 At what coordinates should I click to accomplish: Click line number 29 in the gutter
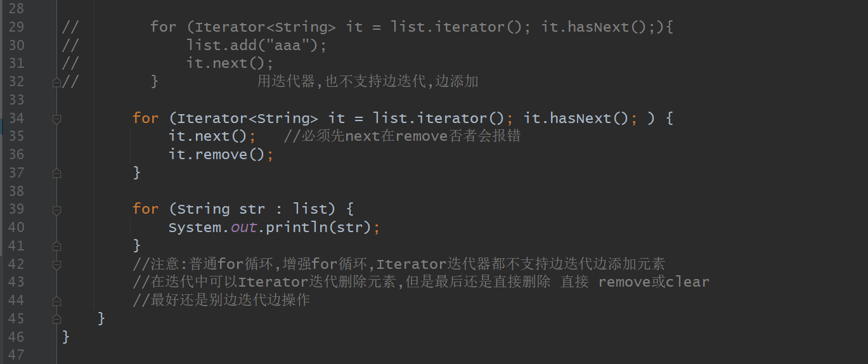[x=16, y=27]
